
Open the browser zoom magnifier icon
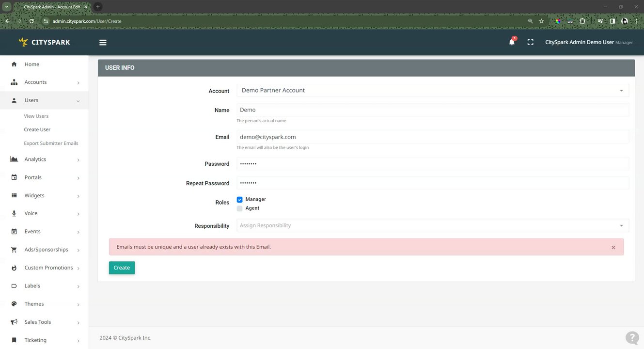(x=531, y=21)
